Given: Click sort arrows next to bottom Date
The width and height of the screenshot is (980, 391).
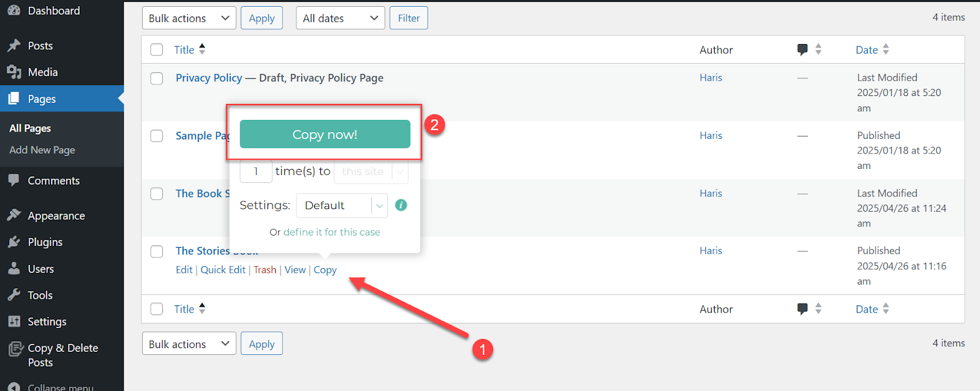Looking at the screenshot, I should [x=886, y=309].
